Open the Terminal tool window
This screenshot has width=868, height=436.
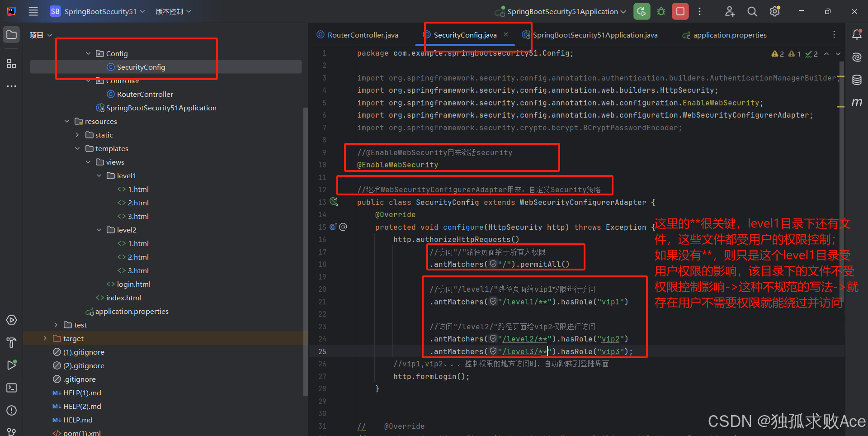click(x=12, y=388)
